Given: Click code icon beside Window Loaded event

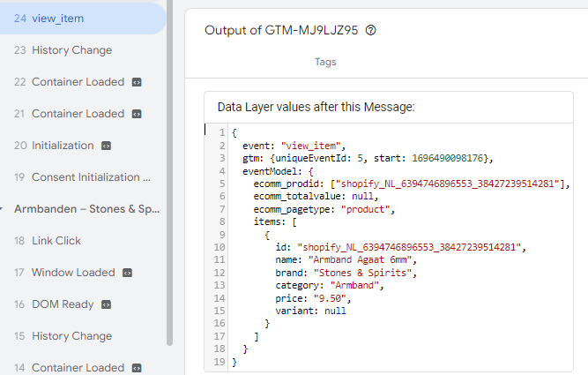Looking at the screenshot, I should (x=128, y=273).
